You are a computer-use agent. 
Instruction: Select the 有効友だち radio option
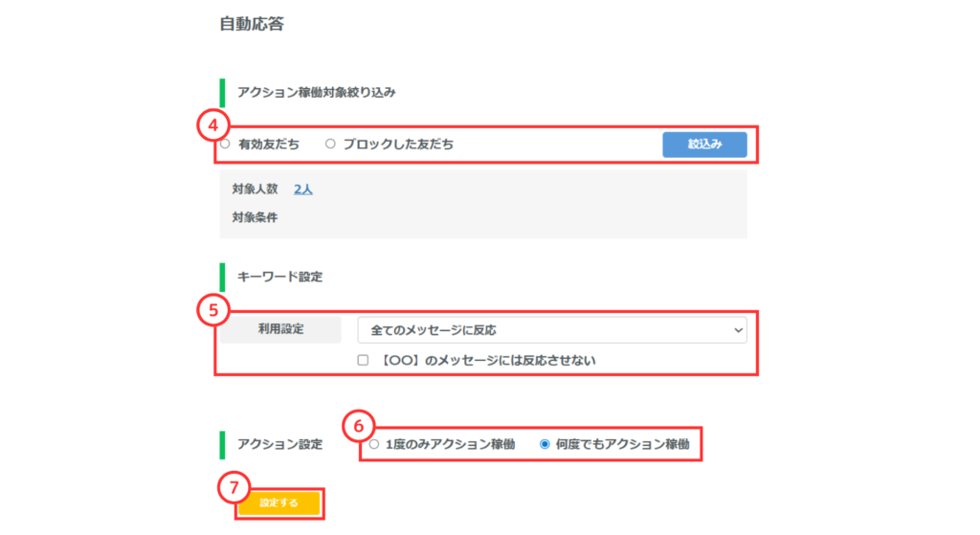226,145
